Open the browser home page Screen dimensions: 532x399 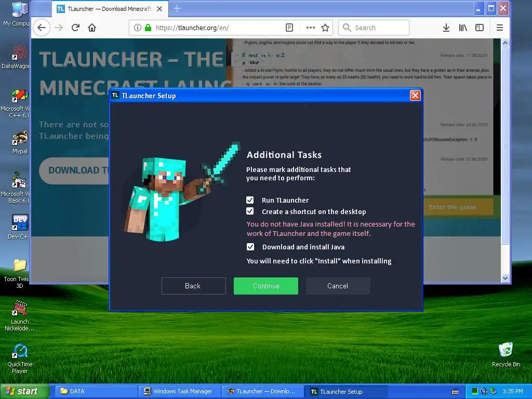[x=92, y=28]
